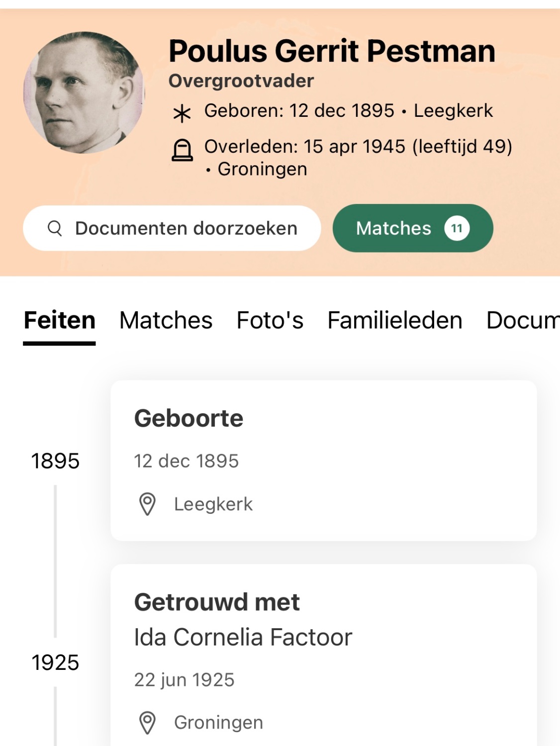Click the magnifying glass search icon
Image resolution: width=560 pixels, height=746 pixels.
[x=55, y=228]
